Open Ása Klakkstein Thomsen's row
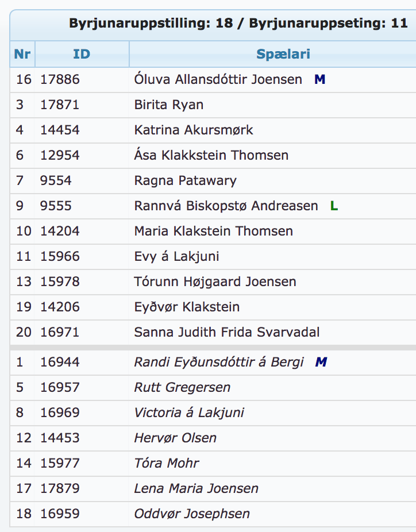 (213, 155)
